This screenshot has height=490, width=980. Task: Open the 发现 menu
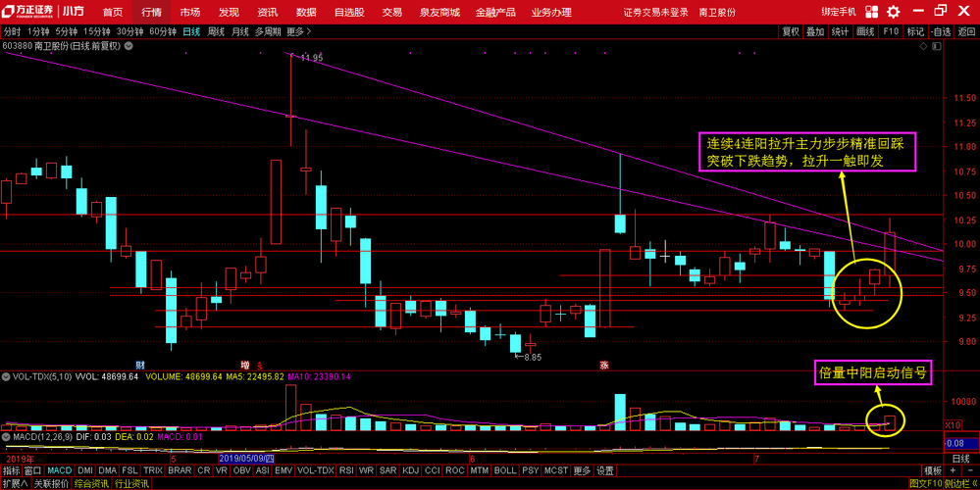[x=229, y=13]
